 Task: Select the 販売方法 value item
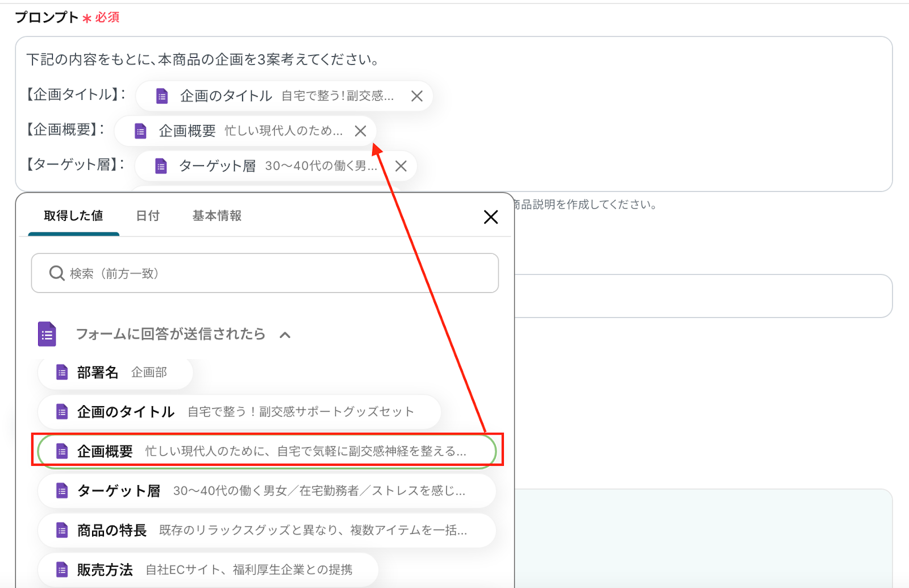[207, 570]
